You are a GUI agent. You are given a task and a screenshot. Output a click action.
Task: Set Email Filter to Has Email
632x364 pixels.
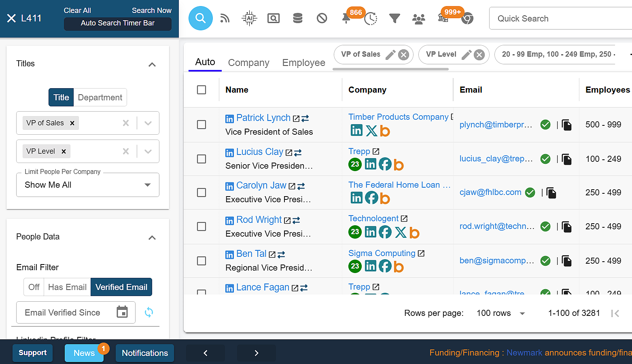click(x=67, y=287)
